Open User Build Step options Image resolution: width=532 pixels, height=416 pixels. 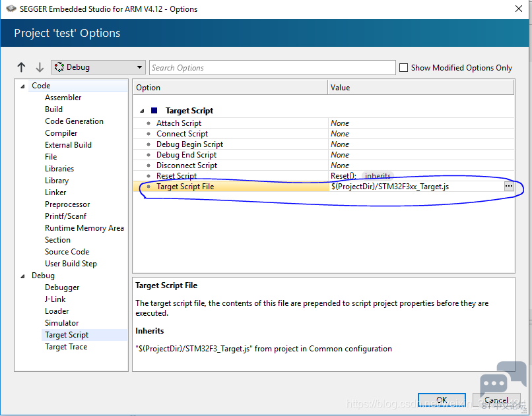click(x=71, y=264)
